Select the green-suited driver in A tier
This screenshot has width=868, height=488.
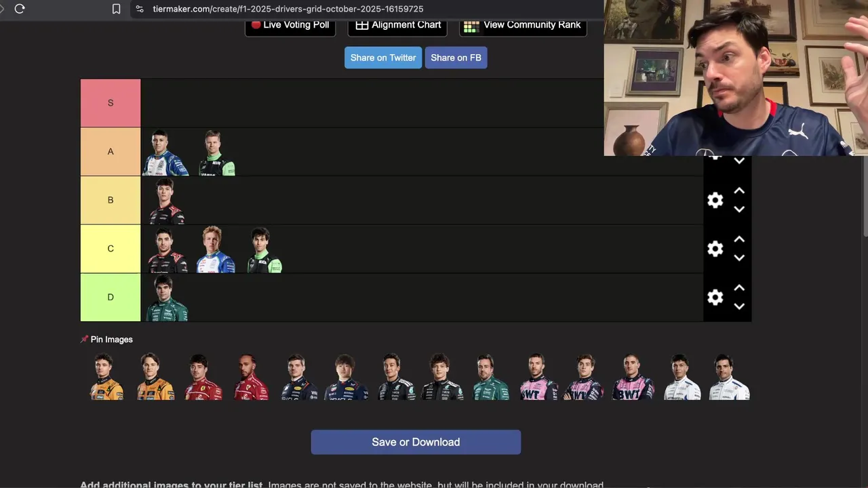coord(217,152)
